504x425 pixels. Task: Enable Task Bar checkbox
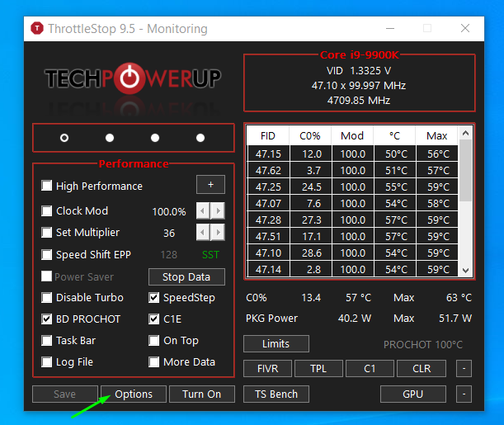pyautogui.click(x=47, y=341)
